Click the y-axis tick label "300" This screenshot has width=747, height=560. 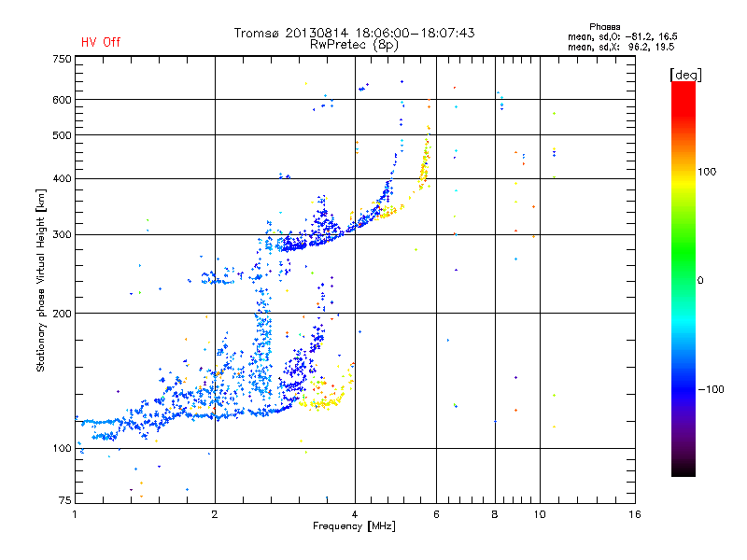point(62,235)
